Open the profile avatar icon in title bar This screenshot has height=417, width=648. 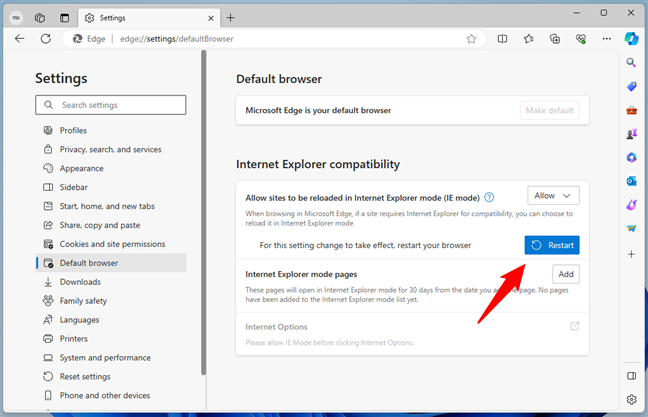[16, 18]
